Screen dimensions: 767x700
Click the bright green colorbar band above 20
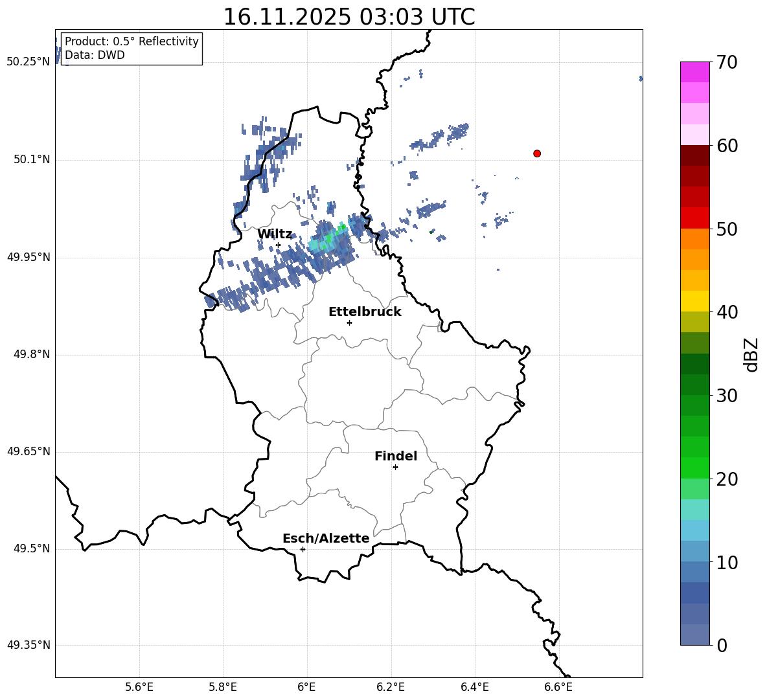click(x=694, y=468)
